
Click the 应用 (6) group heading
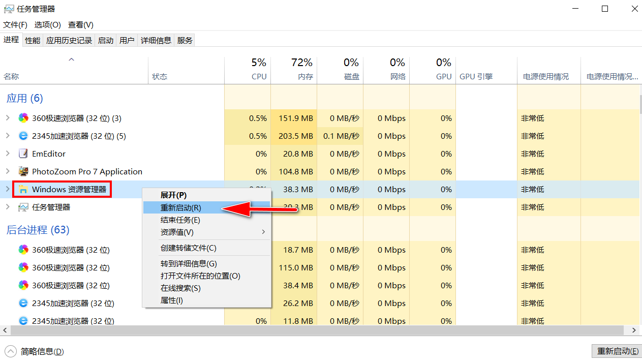coord(25,98)
